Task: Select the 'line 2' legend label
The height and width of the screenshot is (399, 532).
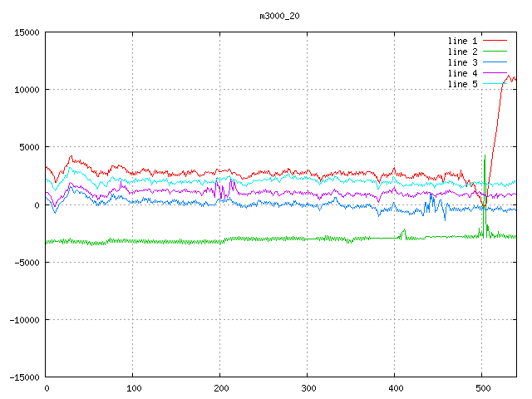Action: coord(463,52)
